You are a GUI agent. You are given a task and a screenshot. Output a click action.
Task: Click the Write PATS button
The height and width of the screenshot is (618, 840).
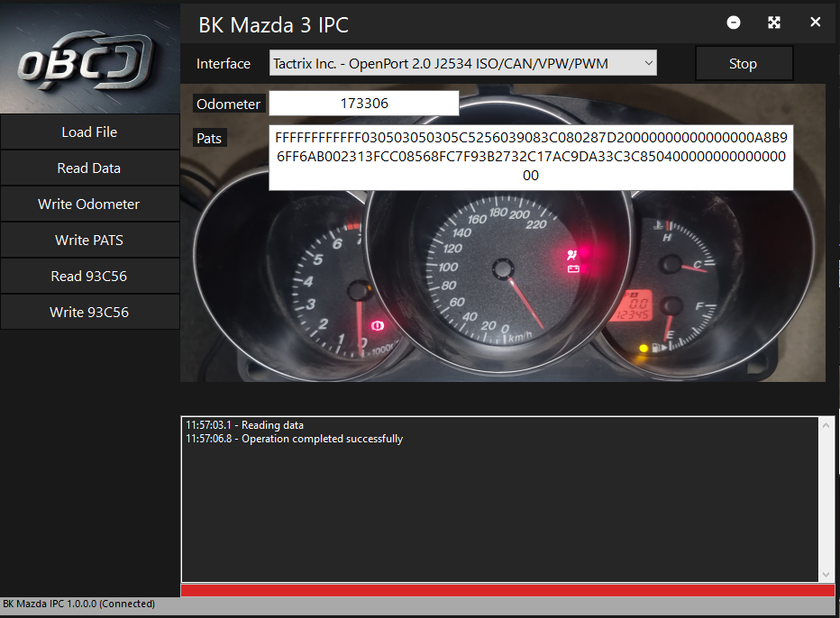89,240
